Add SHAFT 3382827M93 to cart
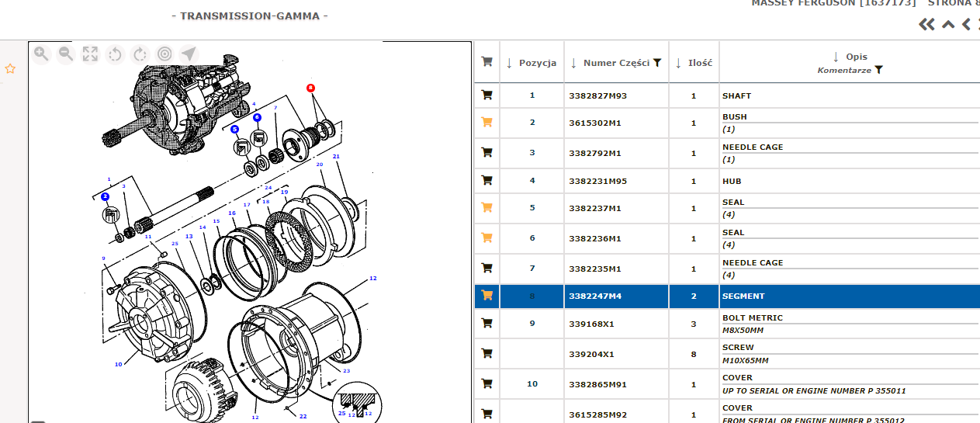The height and width of the screenshot is (423, 980). click(487, 95)
